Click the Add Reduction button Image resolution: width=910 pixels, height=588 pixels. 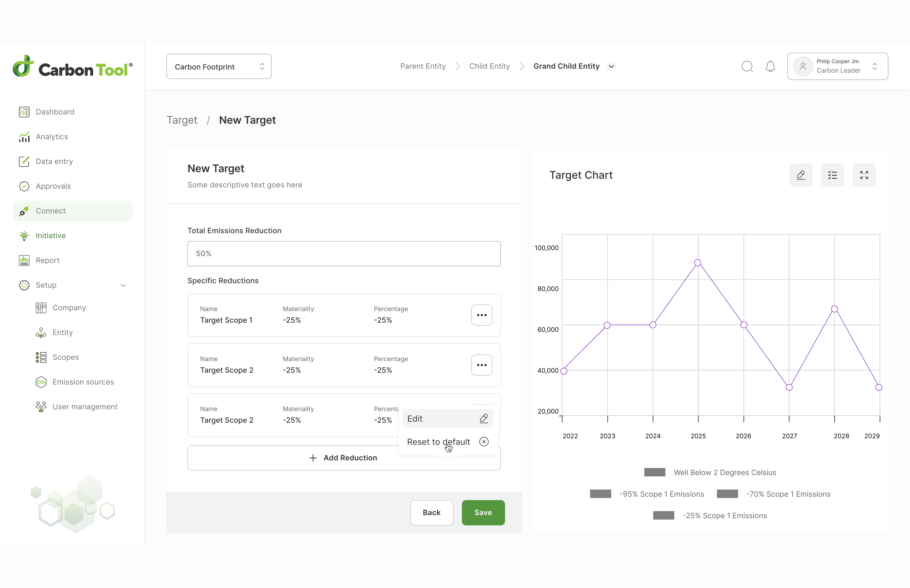(344, 458)
